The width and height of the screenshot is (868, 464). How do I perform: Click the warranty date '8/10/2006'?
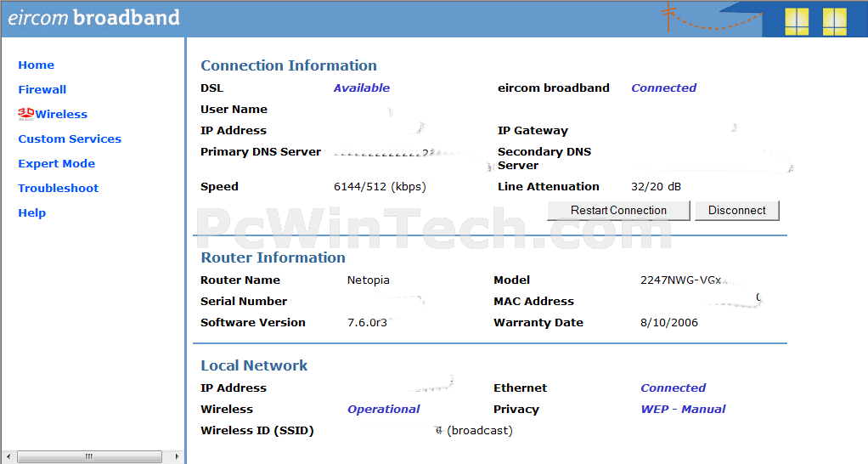tap(669, 323)
